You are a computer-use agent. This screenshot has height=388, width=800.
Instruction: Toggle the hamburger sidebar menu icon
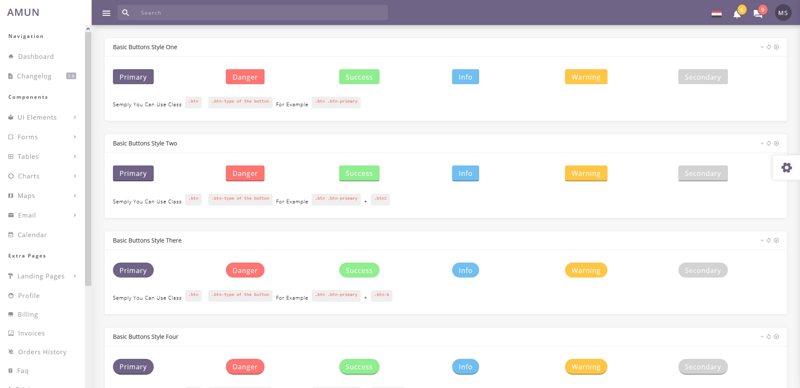pos(106,13)
